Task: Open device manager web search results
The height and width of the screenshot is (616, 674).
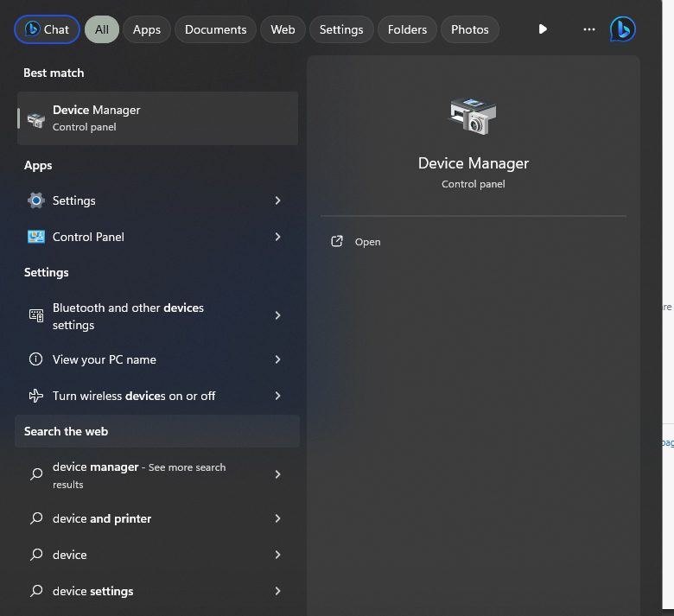Action: click(x=158, y=474)
